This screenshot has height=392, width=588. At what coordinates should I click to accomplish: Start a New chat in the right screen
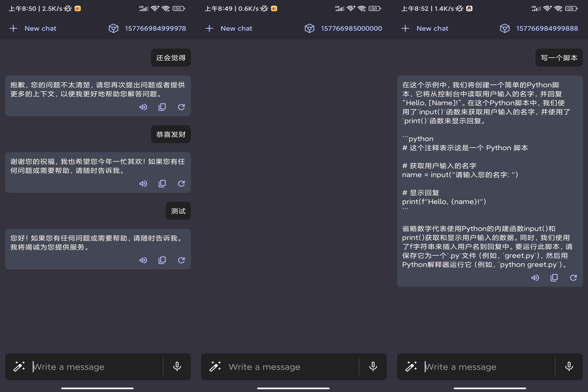[x=432, y=29]
